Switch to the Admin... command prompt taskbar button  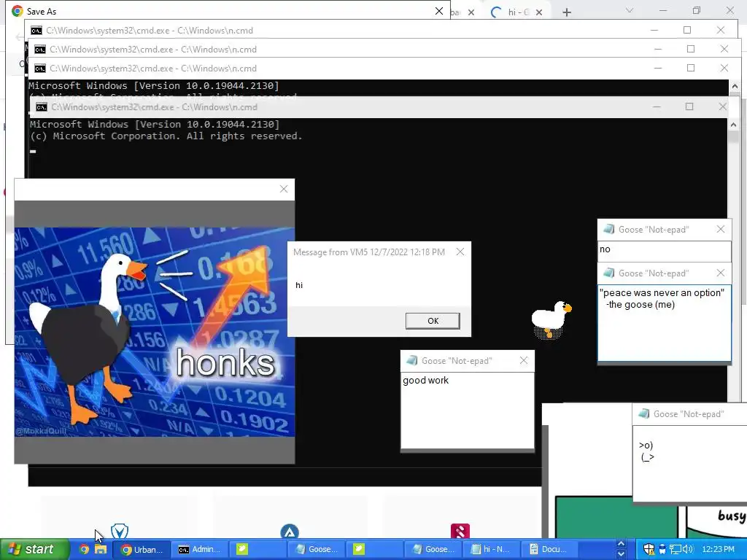[199, 549]
